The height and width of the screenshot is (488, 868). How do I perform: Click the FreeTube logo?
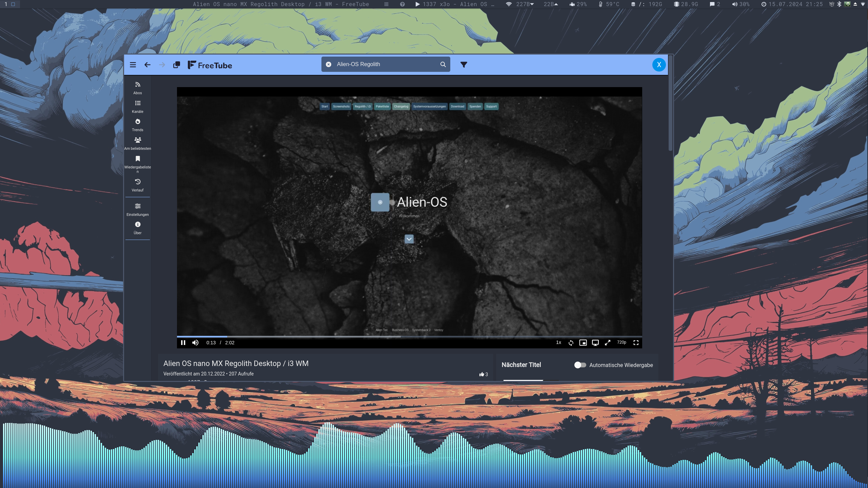pos(210,65)
